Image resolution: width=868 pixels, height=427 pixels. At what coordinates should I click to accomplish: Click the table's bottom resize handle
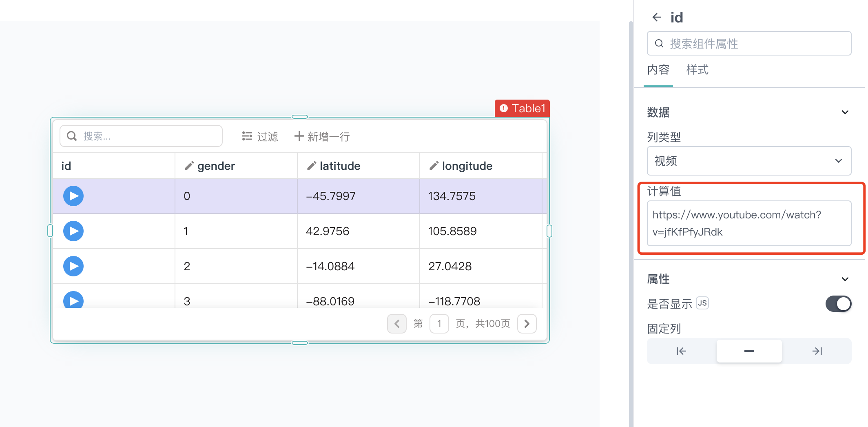pyautogui.click(x=300, y=343)
